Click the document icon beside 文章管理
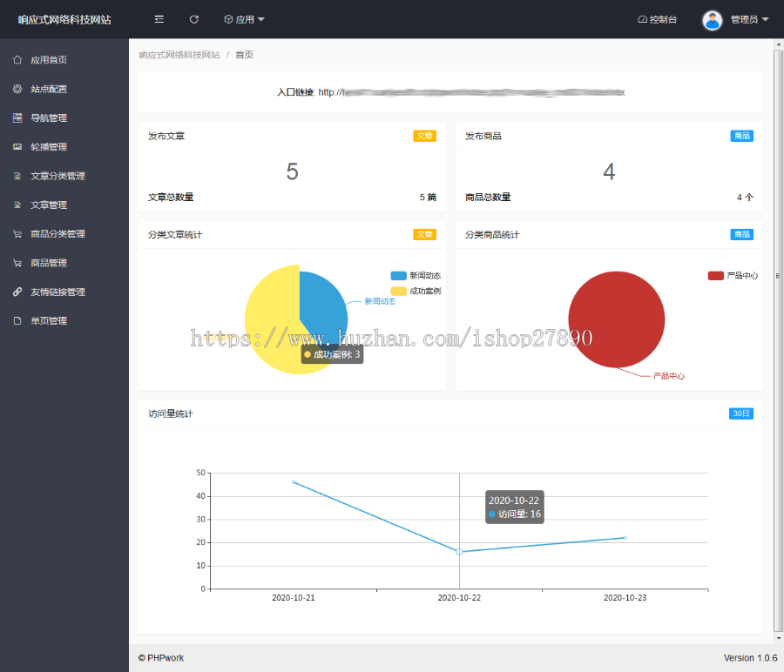Viewport: 784px width, 672px height. [x=17, y=205]
